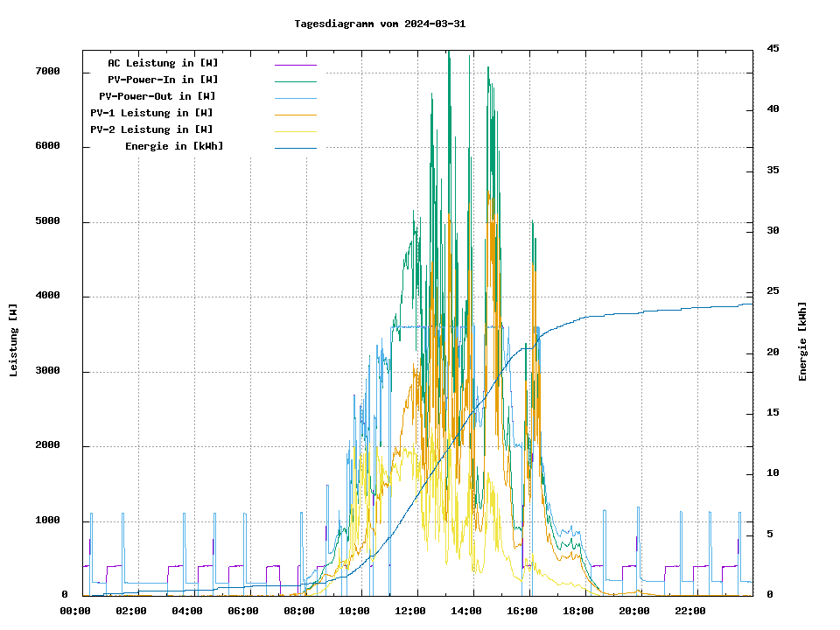This screenshot has height=630, width=840.
Task: Click the Energie in [kWh] legend label
Action: [x=174, y=146]
